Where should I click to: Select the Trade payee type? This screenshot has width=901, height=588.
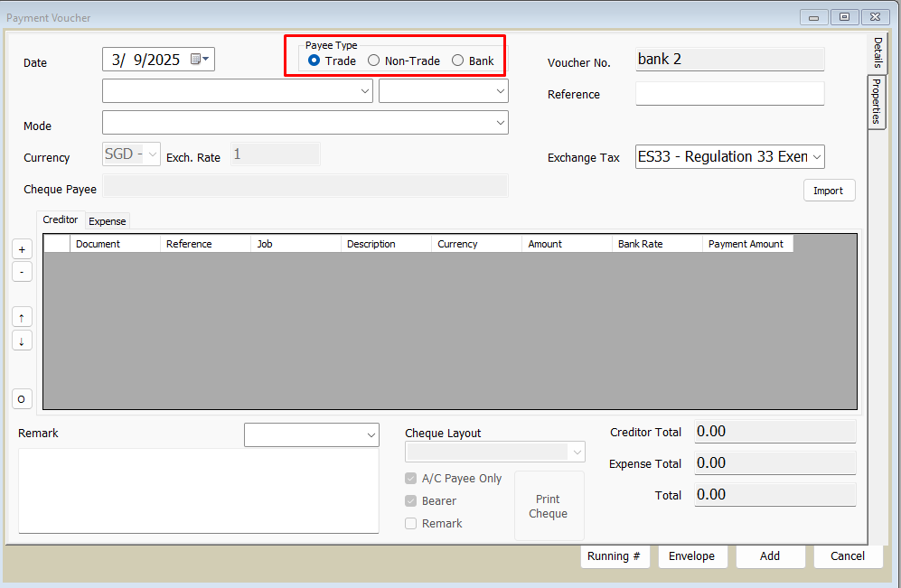(x=314, y=61)
